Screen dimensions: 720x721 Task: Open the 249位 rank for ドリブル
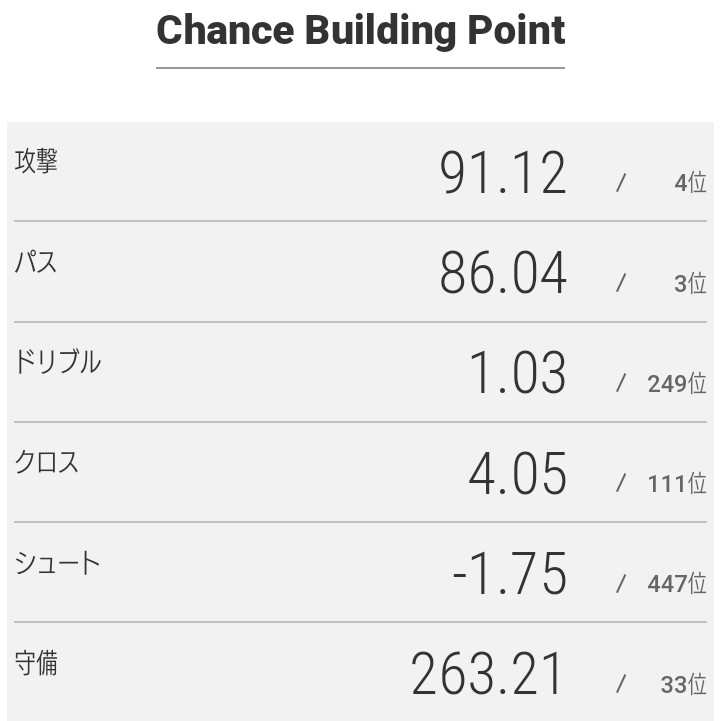[x=677, y=383]
